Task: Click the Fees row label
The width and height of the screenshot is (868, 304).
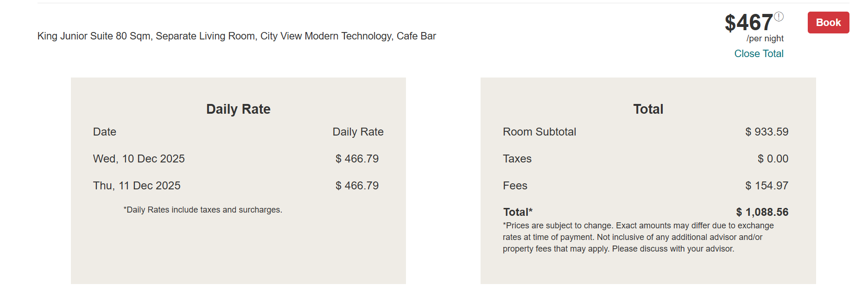Action: 515,186
